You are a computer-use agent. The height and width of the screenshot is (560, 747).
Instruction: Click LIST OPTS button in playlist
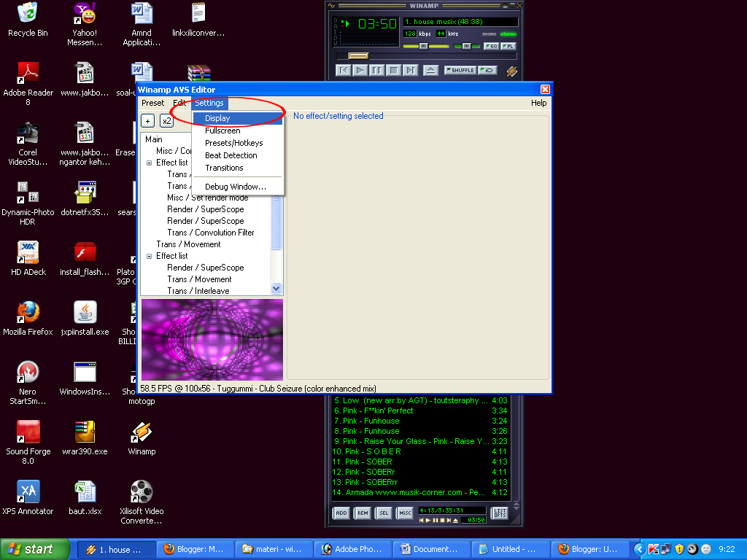click(x=500, y=513)
